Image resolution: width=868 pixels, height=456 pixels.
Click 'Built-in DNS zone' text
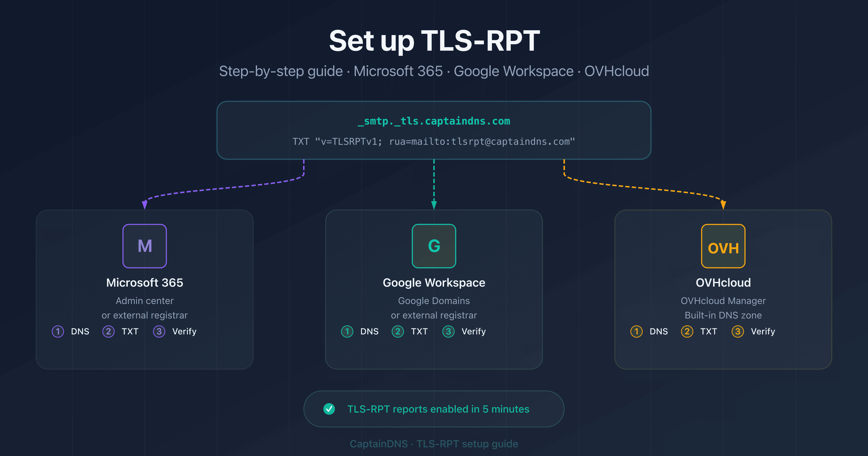point(723,315)
